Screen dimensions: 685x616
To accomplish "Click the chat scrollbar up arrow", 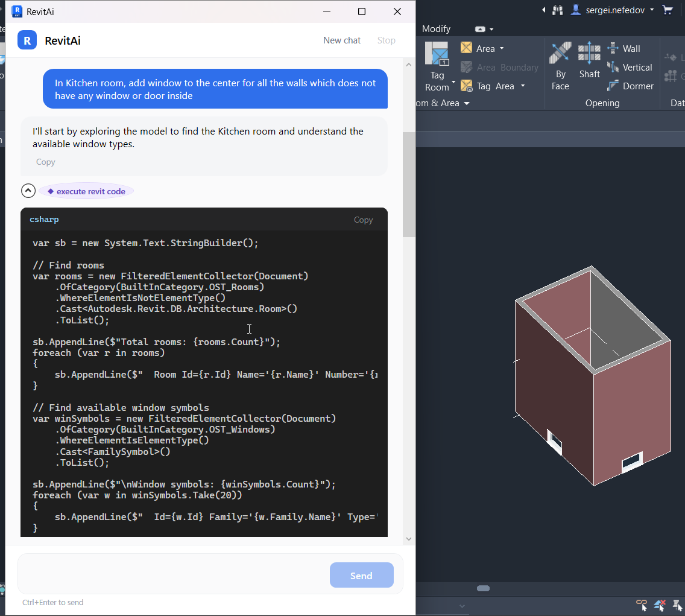I will [409, 65].
